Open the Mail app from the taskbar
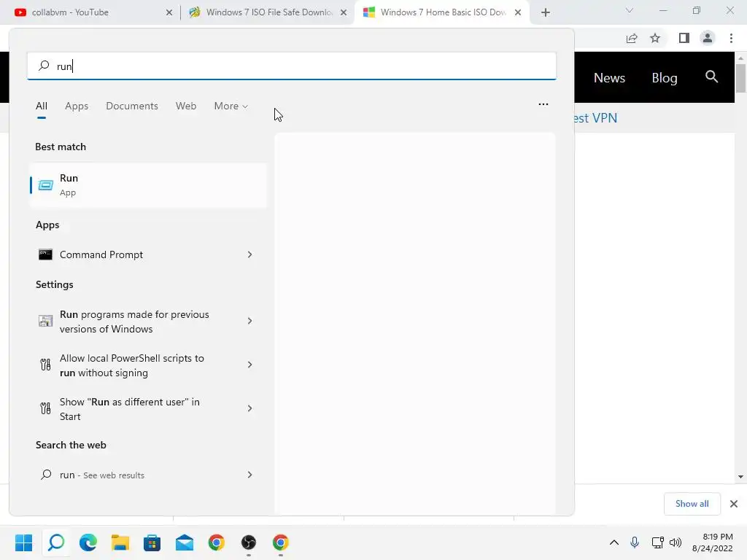 coord(185,542)
